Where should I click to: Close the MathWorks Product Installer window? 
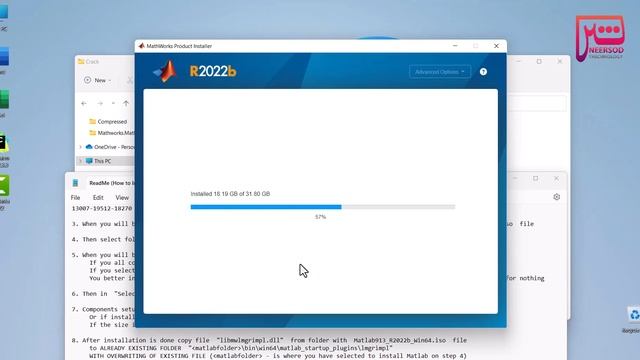coord(496,46)
